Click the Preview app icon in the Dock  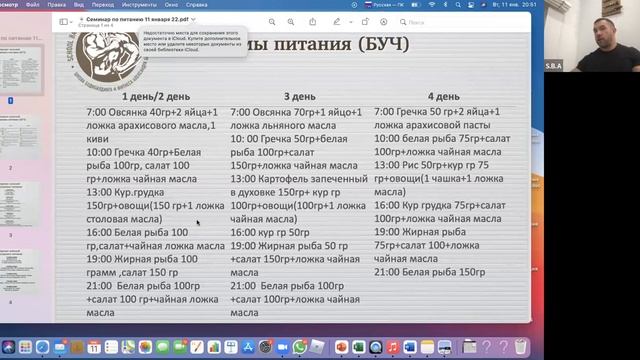click(x=444, y=347)
